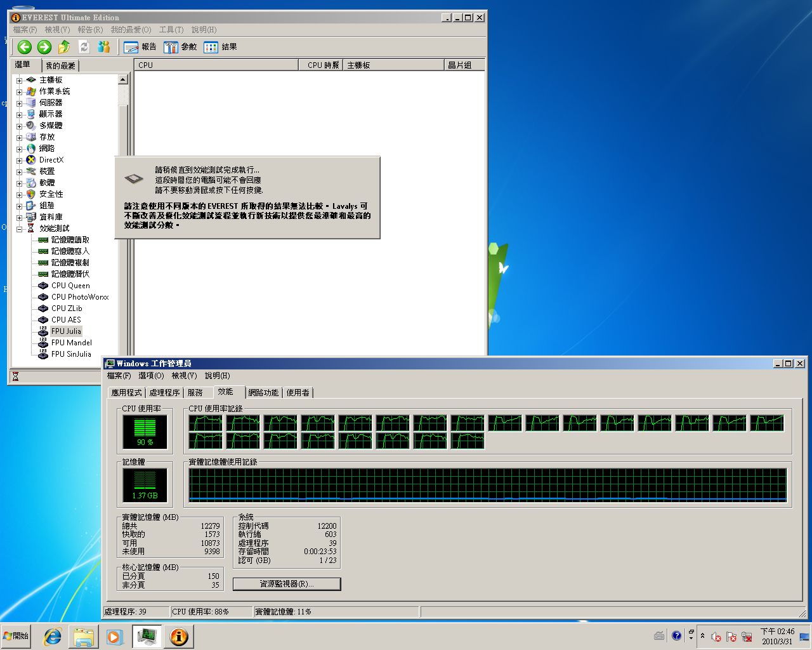Click the 晶片組 chipset column header

point(464,65)
